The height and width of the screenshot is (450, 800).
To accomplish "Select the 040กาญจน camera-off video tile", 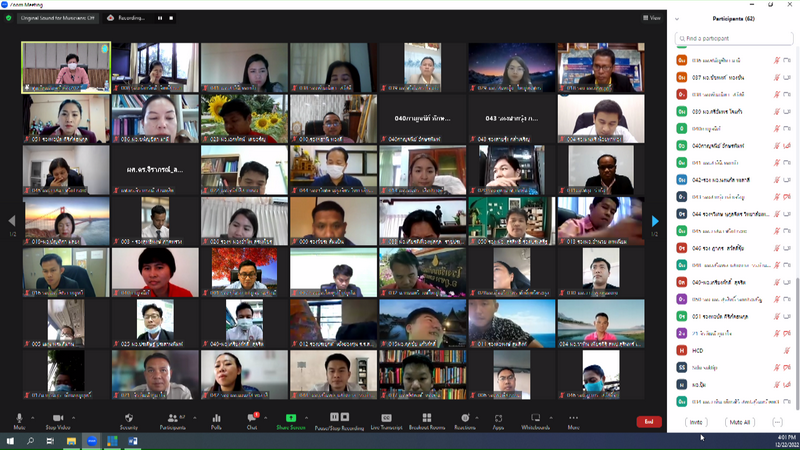I will (422, 118).
